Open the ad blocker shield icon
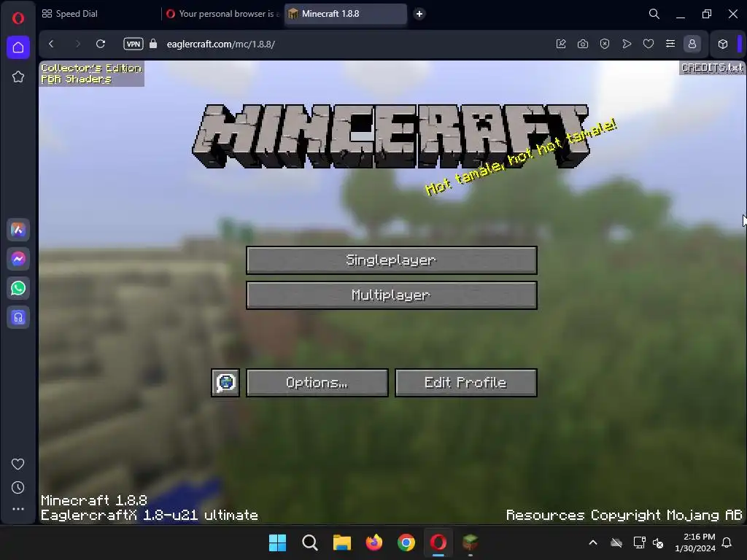 coord(605,44)
